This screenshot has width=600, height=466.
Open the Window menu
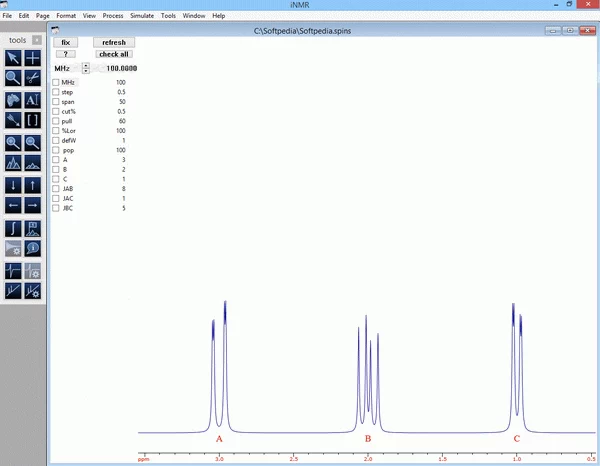click(194, 16)
